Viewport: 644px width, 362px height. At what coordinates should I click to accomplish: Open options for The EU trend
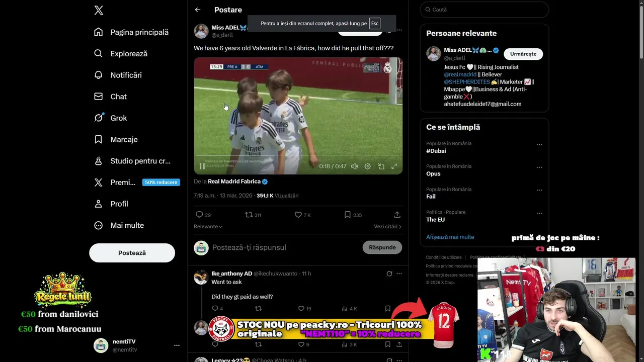coord(539,213)
